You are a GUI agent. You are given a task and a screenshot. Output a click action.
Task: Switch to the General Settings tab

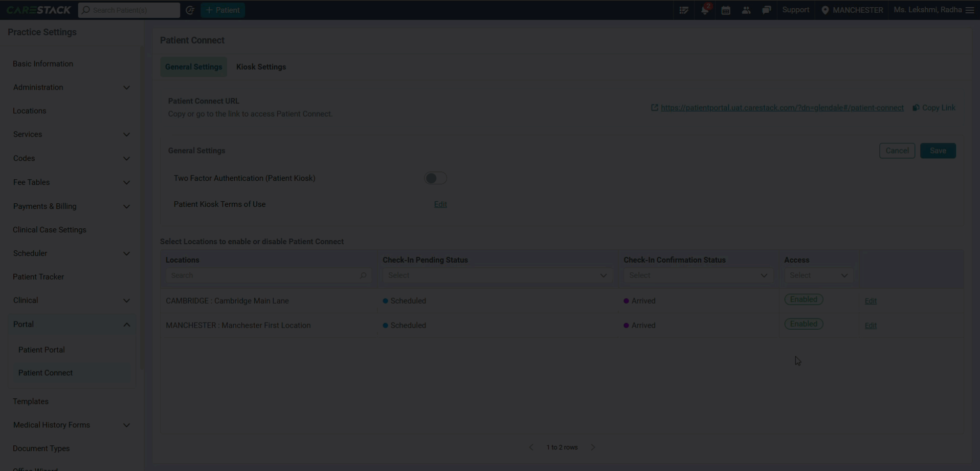click(x=193, y=67)
